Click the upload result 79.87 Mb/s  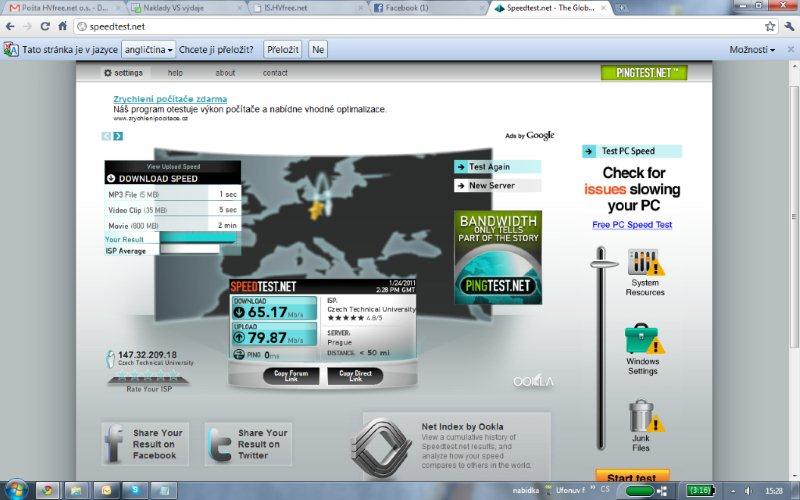(274, 335)
